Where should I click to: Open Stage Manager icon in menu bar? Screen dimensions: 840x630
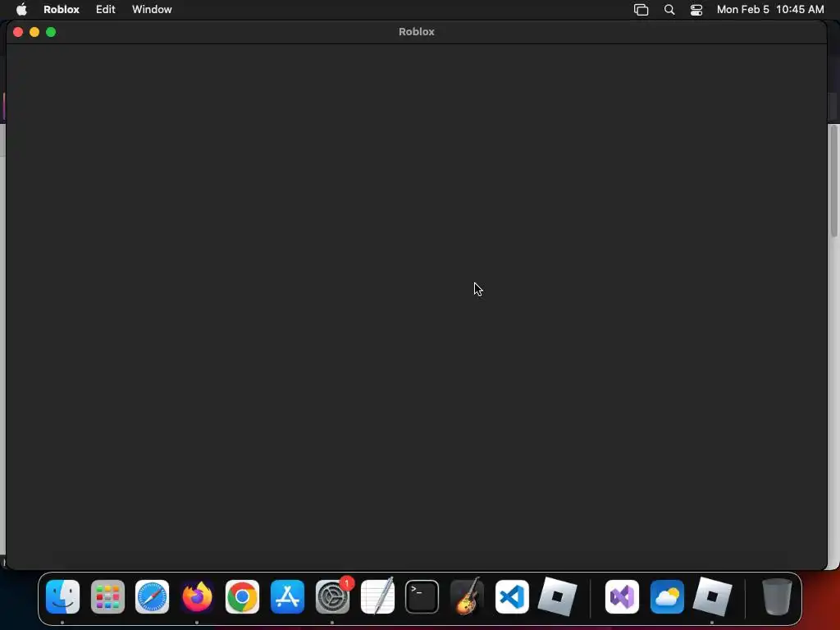641,10
